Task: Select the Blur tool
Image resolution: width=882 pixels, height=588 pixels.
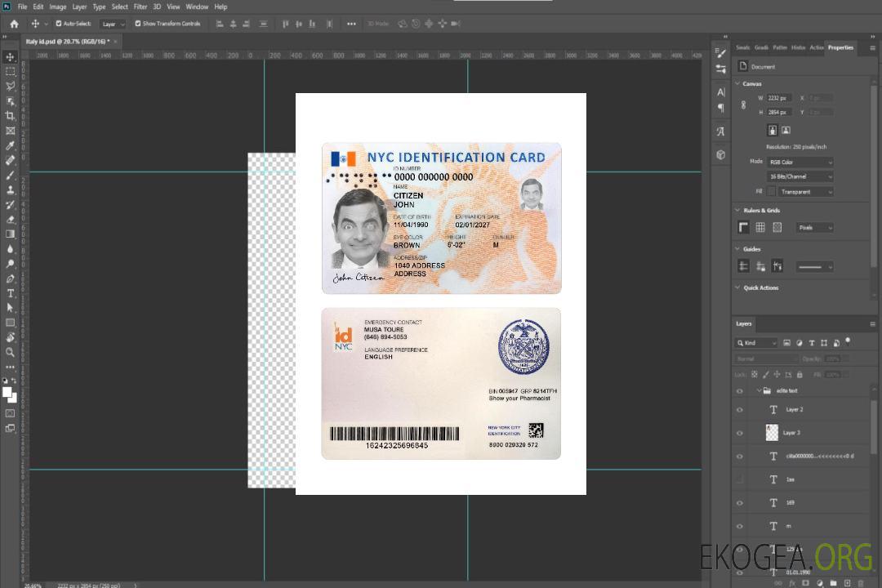Action: pos(10,249)
